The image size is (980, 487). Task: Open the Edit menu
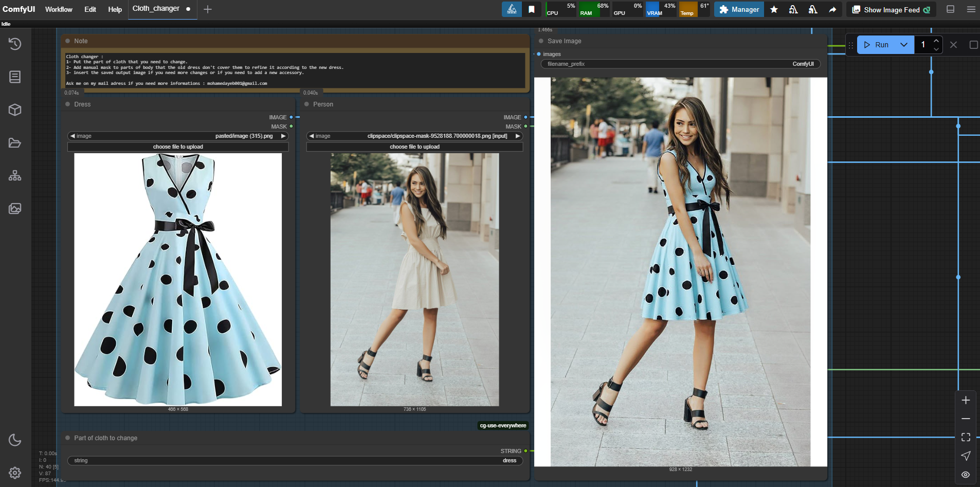tap(90, 9)
